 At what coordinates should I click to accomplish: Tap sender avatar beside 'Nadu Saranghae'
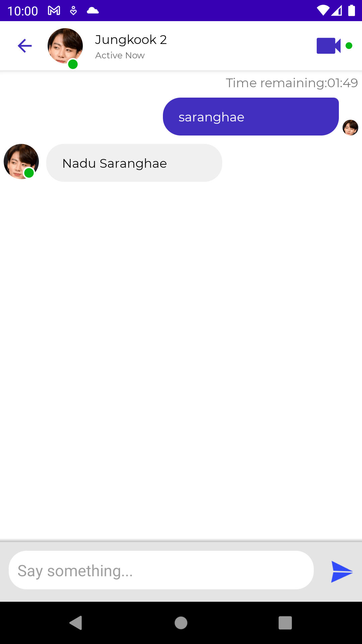pos(21,162)
